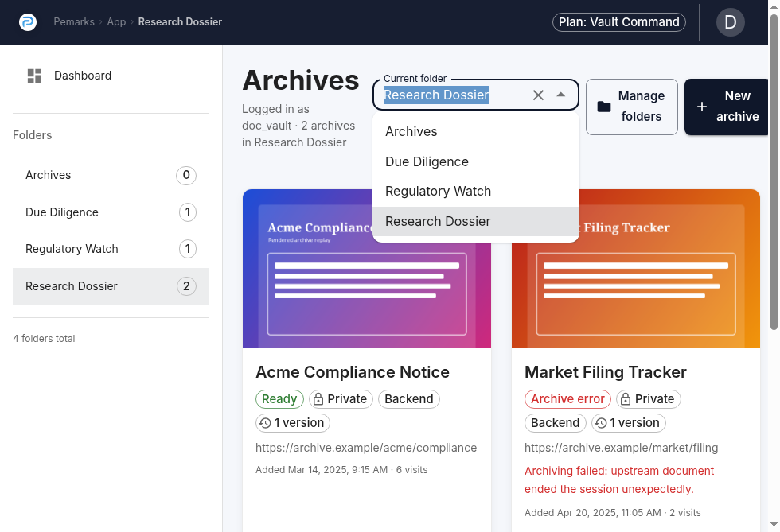Click the '4 folders total' text
780x532 pixels.
point(44,339)
